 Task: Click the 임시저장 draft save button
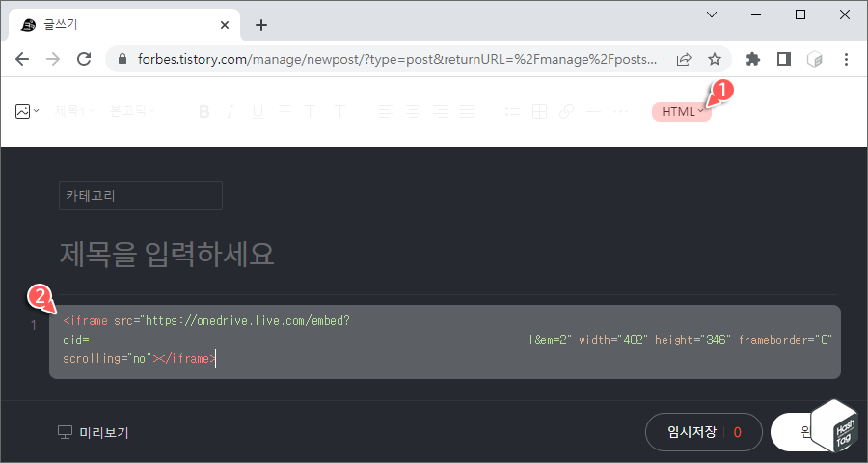(x=692, y=432)
